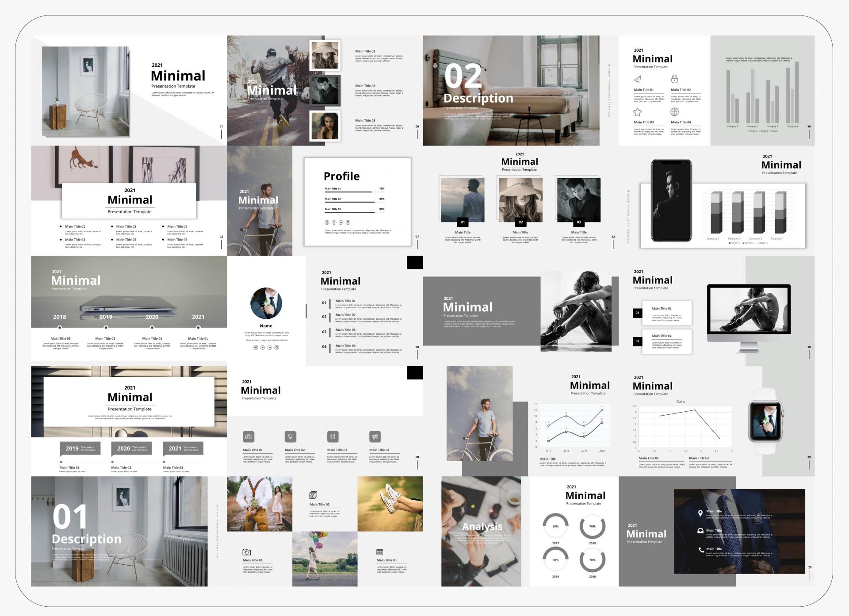Click the 2020 gray speech bubble label
Screen dimensions: 849x616
(131, 448)
